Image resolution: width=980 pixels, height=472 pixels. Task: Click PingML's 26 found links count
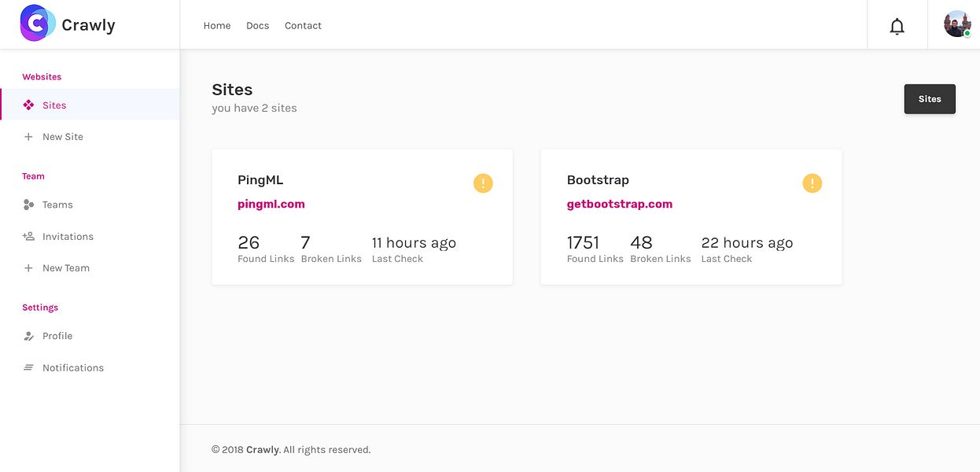coord(249,243)
